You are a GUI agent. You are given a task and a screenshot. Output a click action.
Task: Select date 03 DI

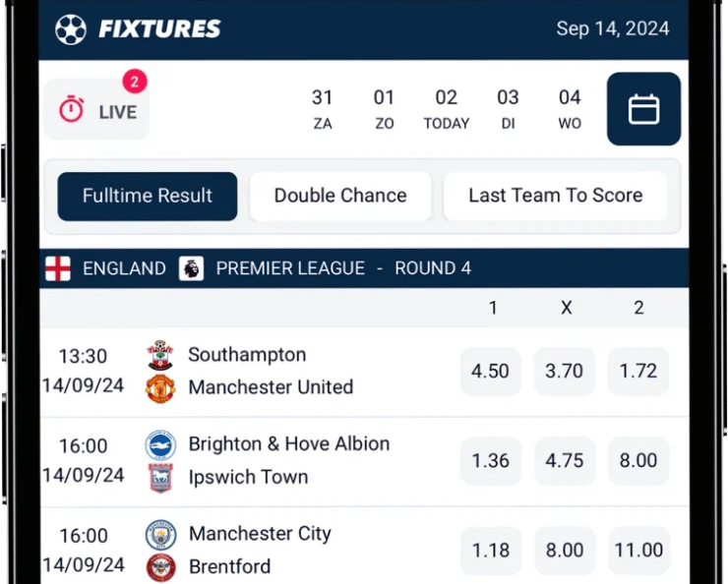tap(508, 108)
